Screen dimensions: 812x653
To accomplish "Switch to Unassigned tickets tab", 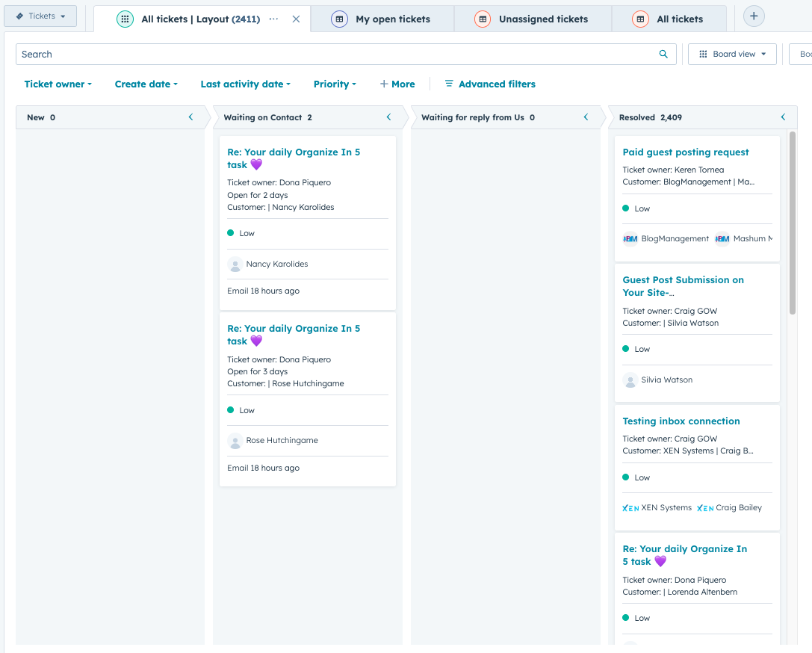I will [x=533, y=19].
